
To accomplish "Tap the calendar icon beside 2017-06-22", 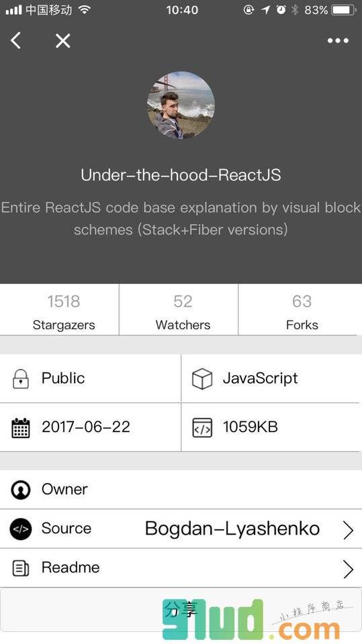I will tap(21, 428).
